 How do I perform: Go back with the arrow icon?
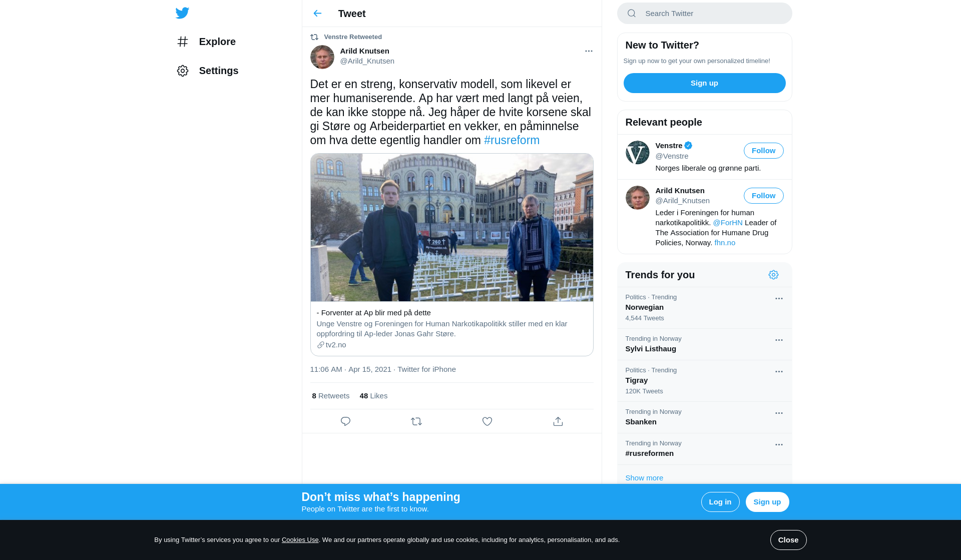[x=317, y=14]
